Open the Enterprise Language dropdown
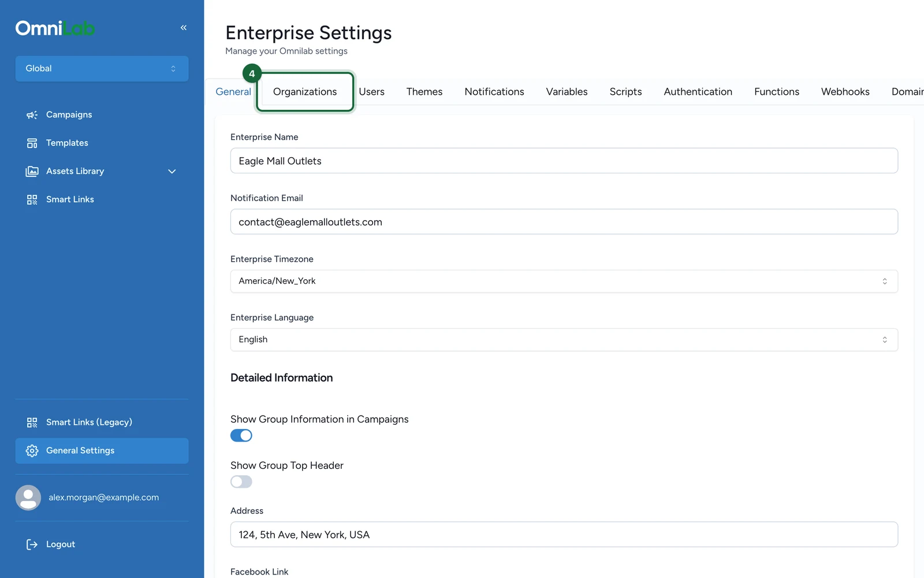This screenshot has width=924, height=578. coord(564,340)
